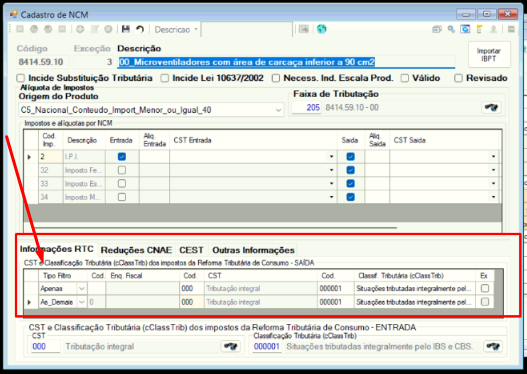Check Entrada for tax code 32 row

(x=122, y=170)
